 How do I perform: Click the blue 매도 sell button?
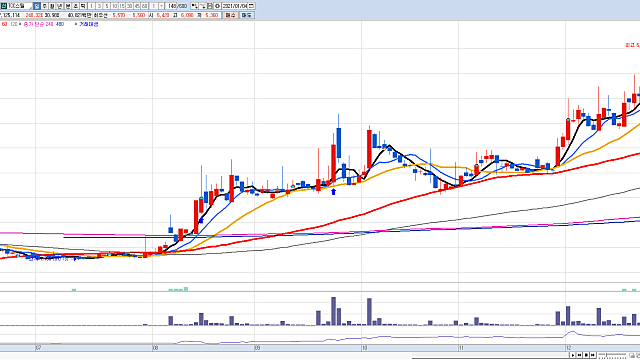click(247, 15)
